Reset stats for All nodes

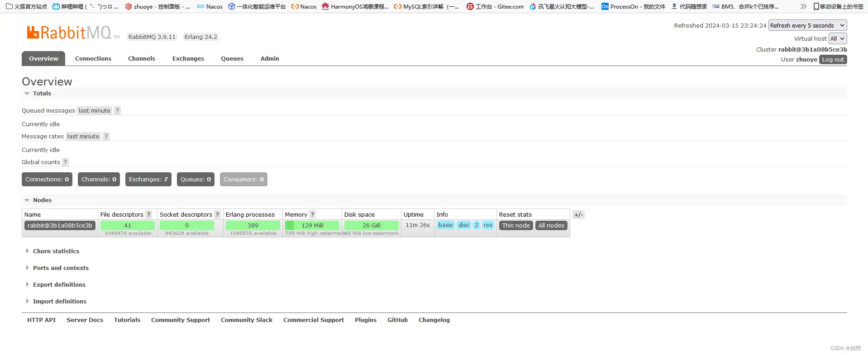point(551,225)
